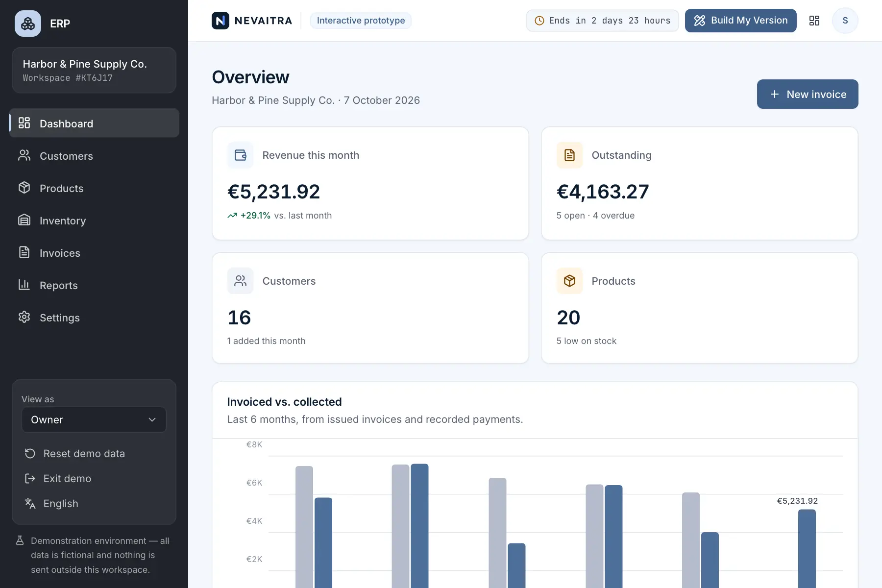Click '5 open · 4 overdue' text
This screenshot has width=882, height=588.
(x=595, y=216)
